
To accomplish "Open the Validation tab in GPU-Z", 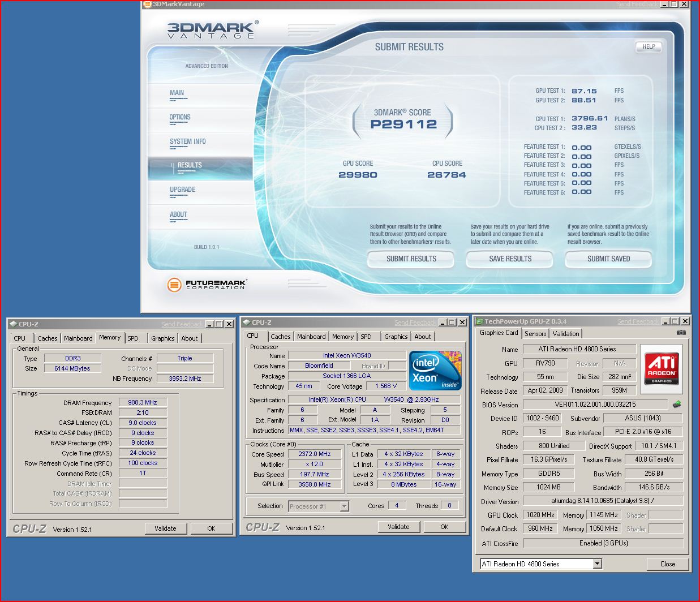I will point(566,334).
